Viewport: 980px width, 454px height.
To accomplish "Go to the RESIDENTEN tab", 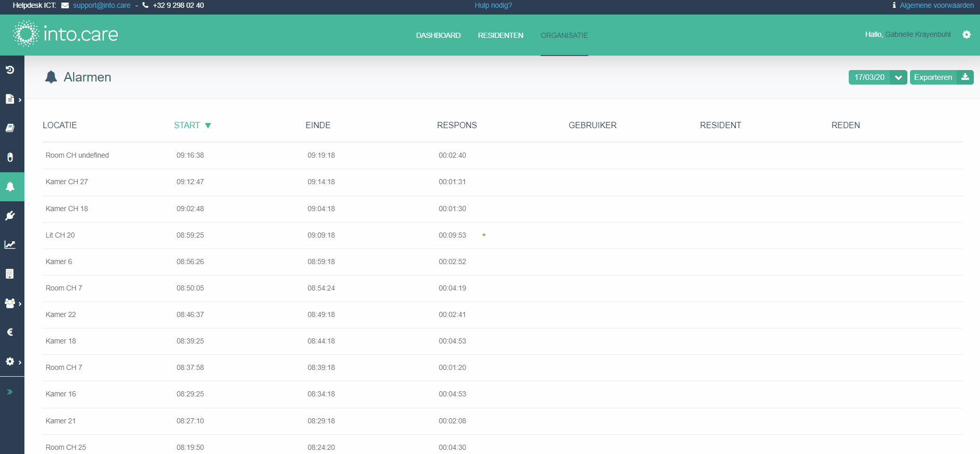I will point(501,35).
